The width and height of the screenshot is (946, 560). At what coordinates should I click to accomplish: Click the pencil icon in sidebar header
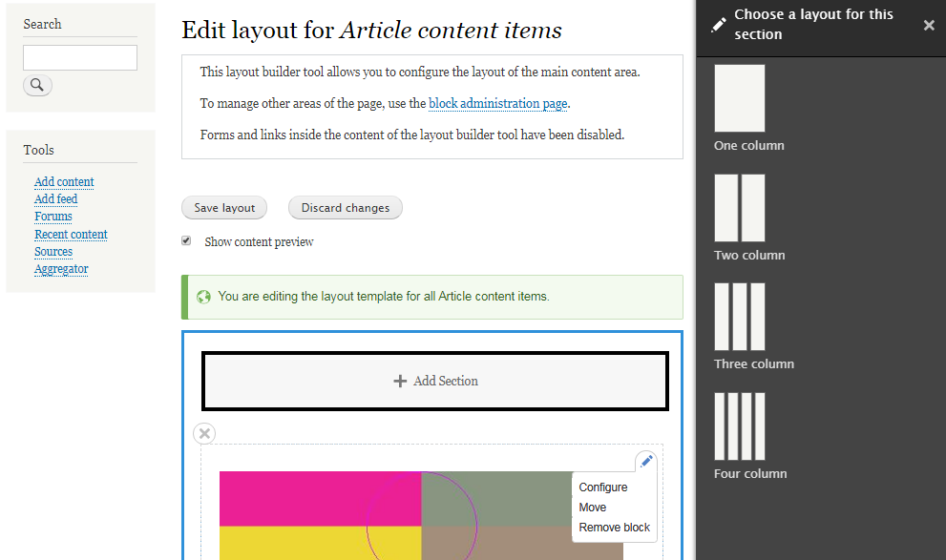click(719, 25)
